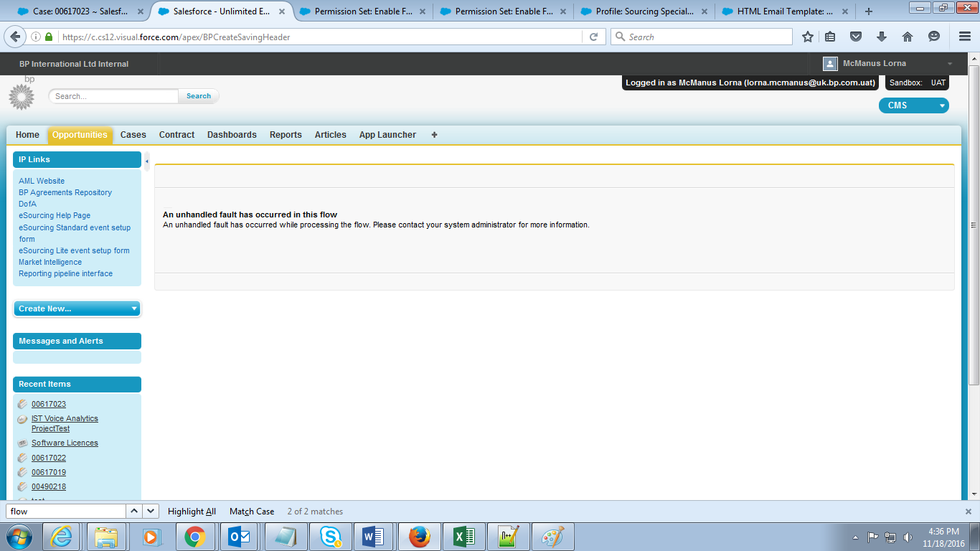Go back using the browser back arrow
Screen dimensions: 980x551
(14, 37)
